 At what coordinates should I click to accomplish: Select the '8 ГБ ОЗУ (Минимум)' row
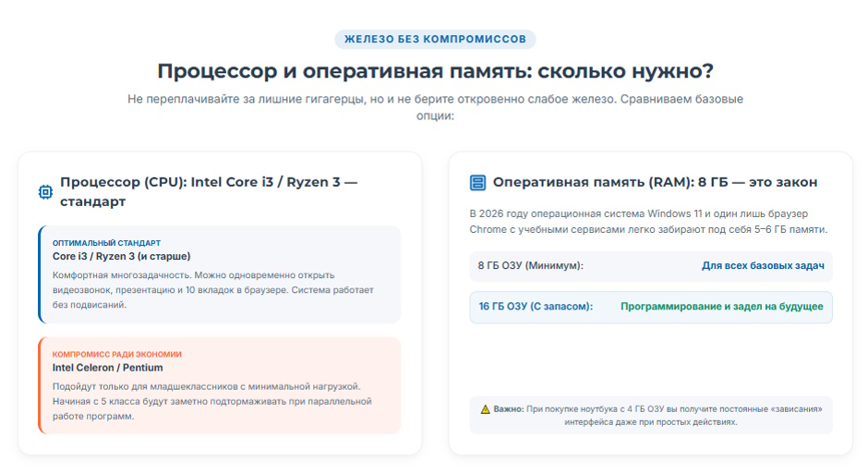click(x=651, y=266)
